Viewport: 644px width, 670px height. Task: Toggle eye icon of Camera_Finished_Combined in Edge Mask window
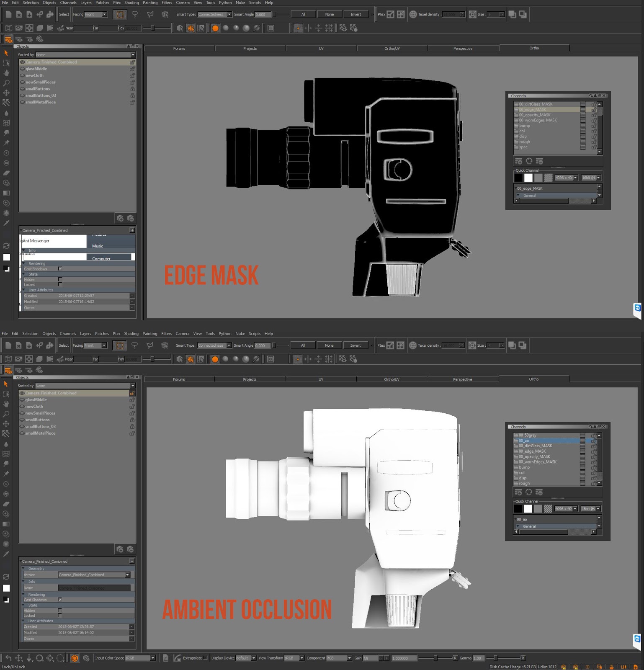coord(22,62)
